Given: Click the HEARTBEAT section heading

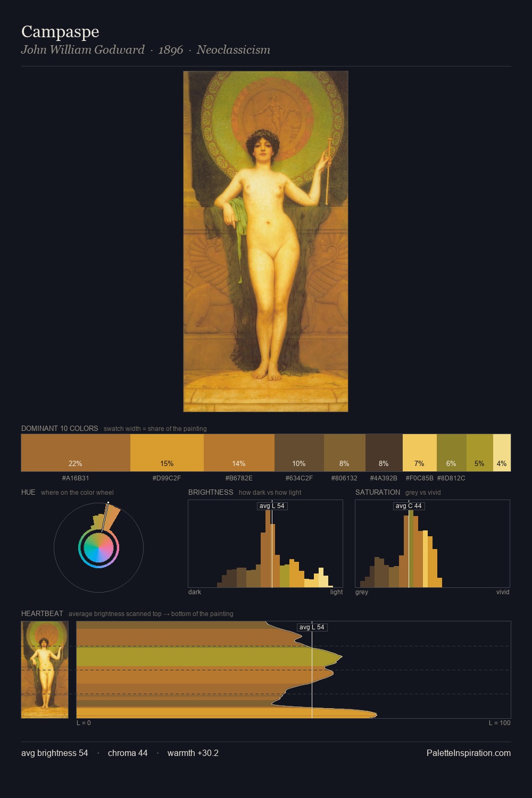Looking at the screenshot, I should (42, 613).
